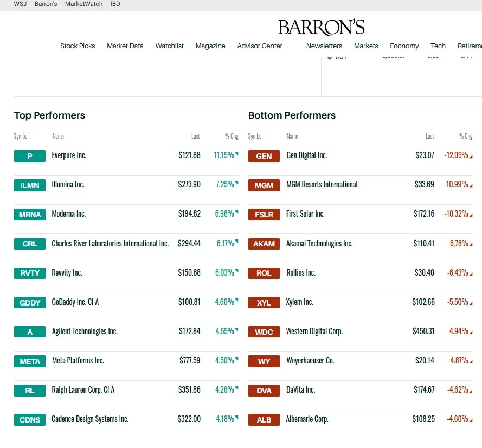This screenshot has height=448, width=482.
Task: Open DaVita Inc. company name
Action: click(x=300, y=390)
